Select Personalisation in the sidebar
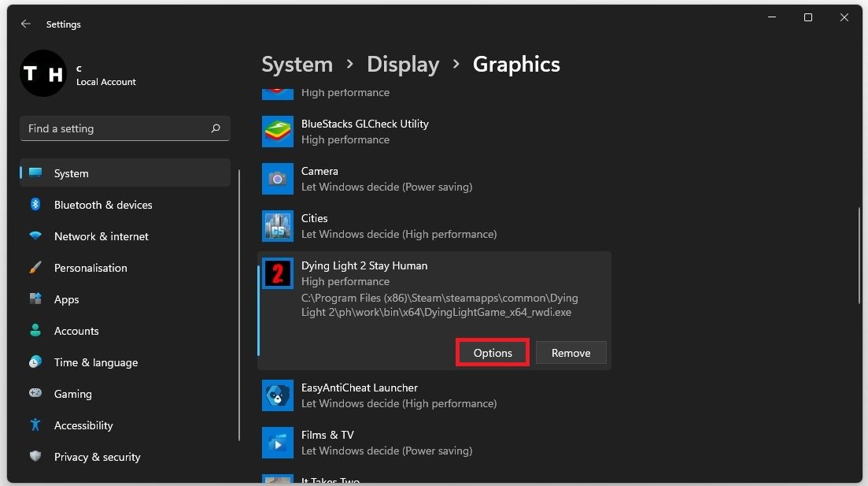Viewport: 868px width, 486px height. point(125,268)
